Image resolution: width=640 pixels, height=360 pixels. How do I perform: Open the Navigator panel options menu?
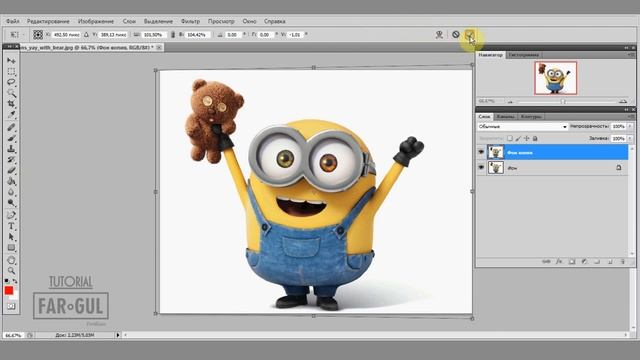click(631, 55)
